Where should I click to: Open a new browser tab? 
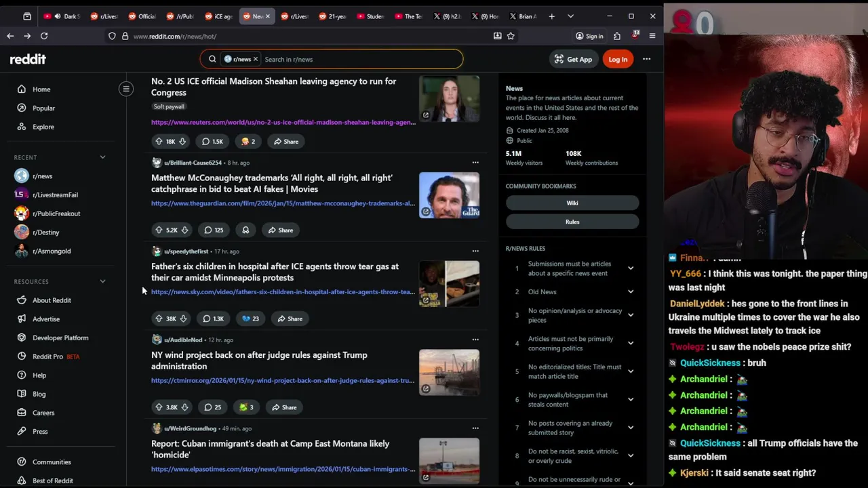[551, 16]
